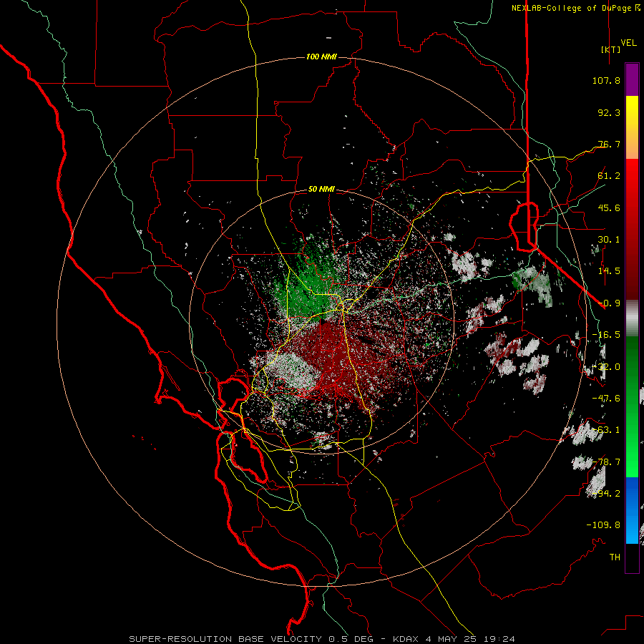Image resolution: width=644 pixels, height=644 pixels.
Task: Click the -32.0 scale value
Action: pyautogui.click(x=606, y=367)
